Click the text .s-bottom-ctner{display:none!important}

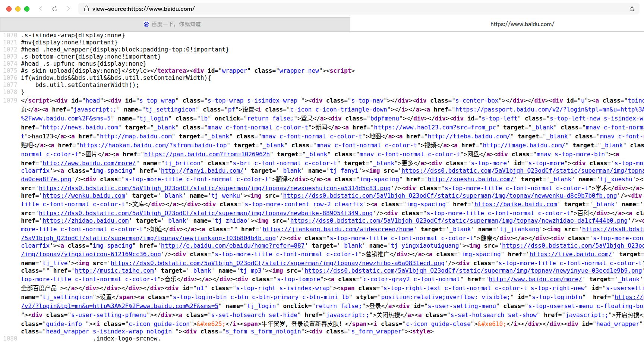click(x=91, y=56)
